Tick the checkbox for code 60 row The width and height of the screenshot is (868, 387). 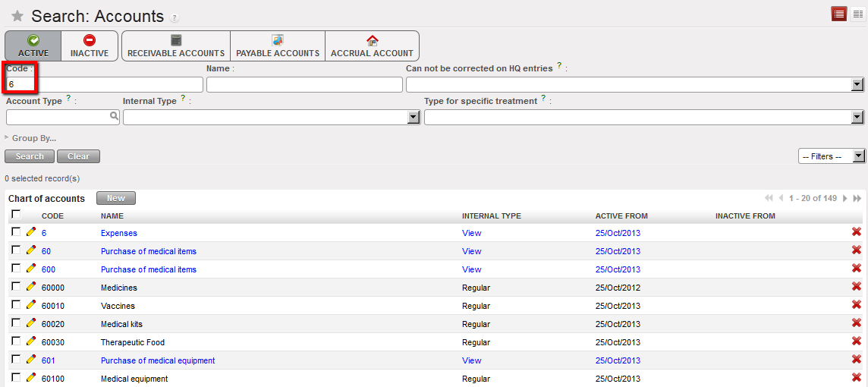click(16, 250)
